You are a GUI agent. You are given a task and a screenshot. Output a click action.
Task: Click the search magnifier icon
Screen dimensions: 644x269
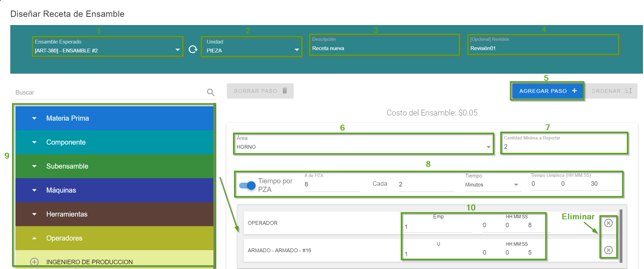click(211, 92)
